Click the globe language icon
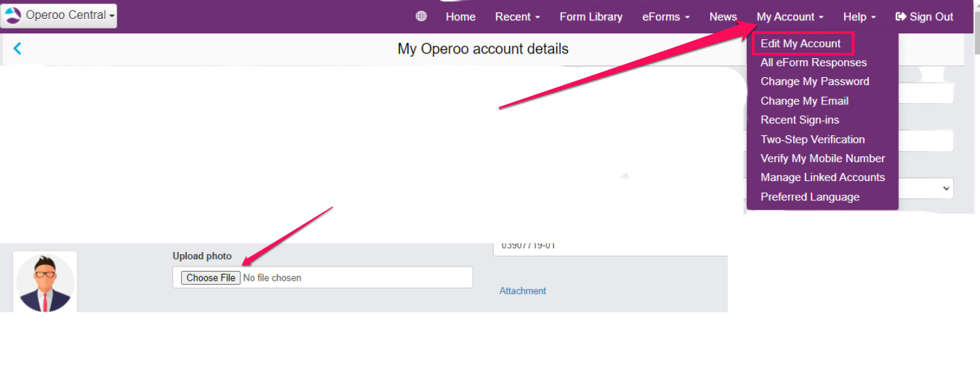Viewport: 980px width, 365px height. pyautogui.click(x=421, y=16)
